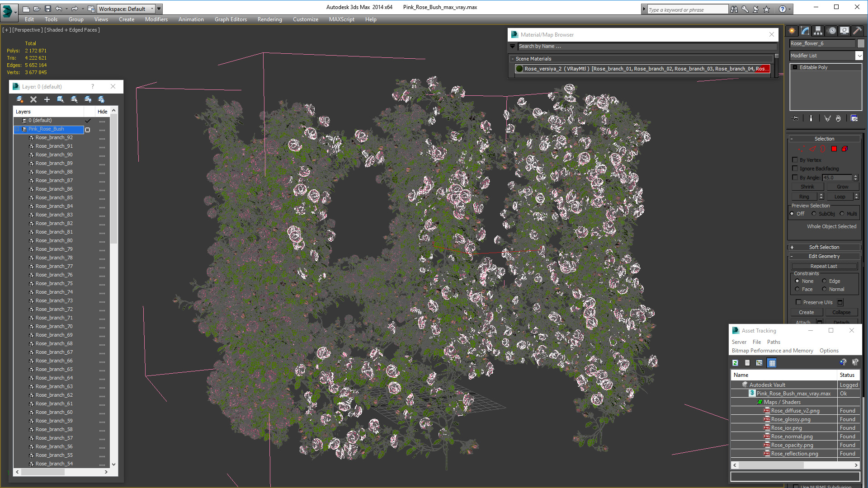Click the Delete layer X icon in Layer dialog
Screen dimensions: 868x488
33,99
